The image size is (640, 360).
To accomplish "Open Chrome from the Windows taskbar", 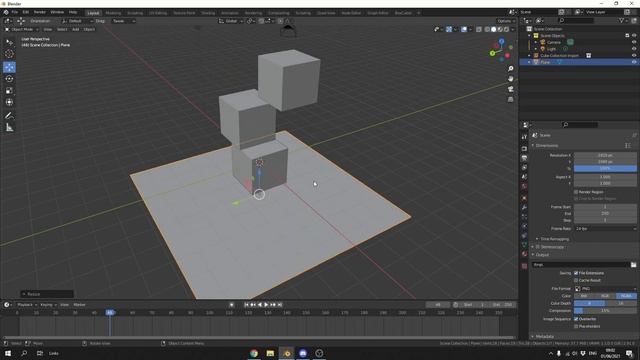I will click(254, 353).
